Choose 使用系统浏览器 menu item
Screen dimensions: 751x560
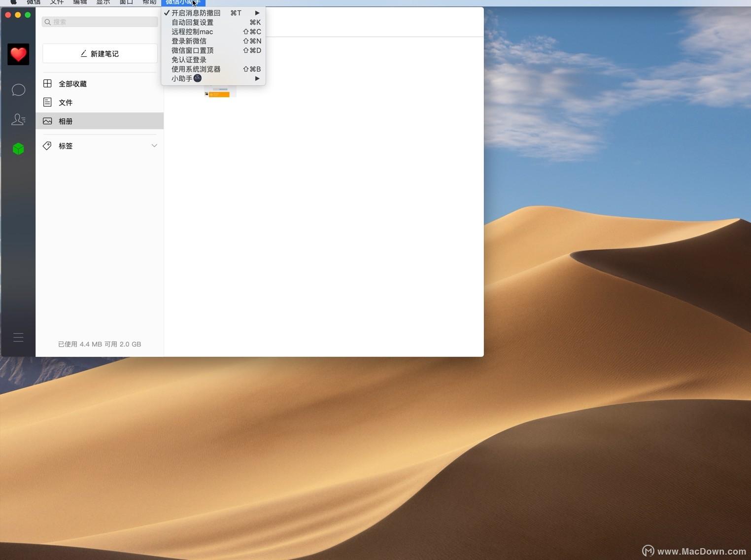[213, 69]
